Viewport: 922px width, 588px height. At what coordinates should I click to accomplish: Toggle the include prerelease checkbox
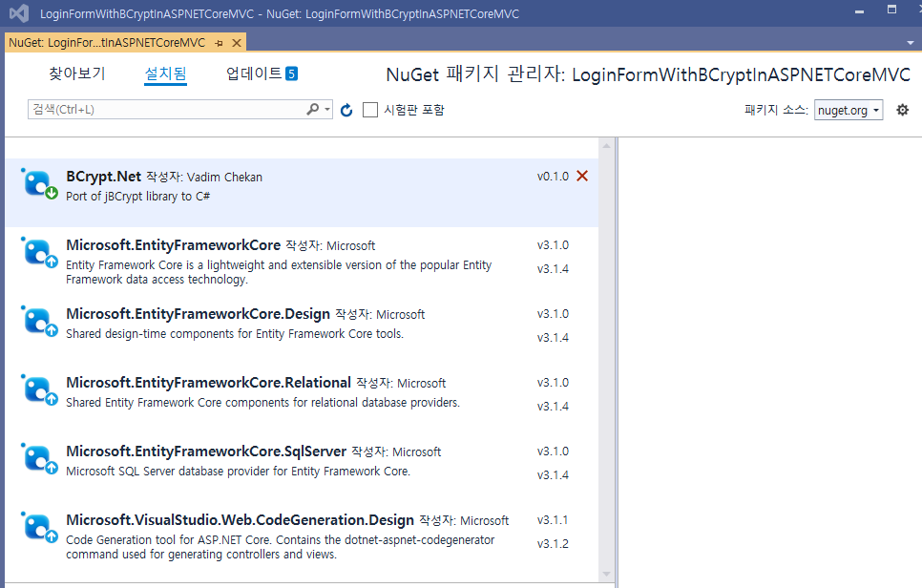click(370, 110)
